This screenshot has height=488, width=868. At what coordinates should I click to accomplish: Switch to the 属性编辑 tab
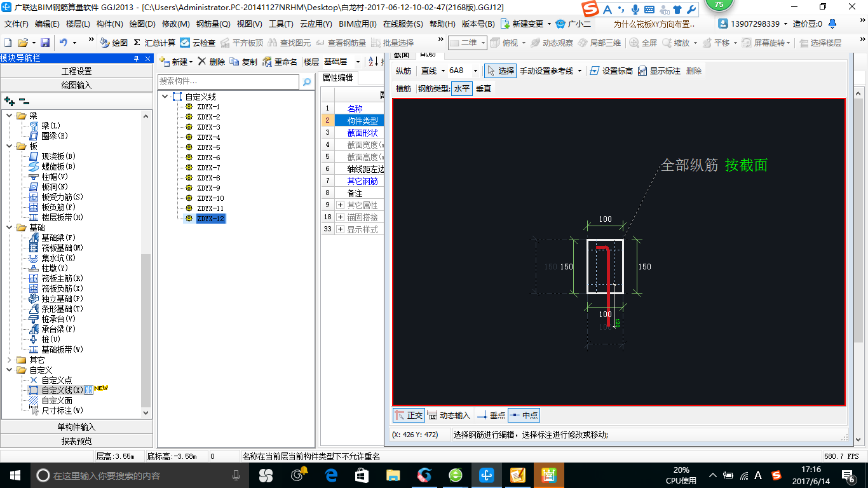[337, 78]
